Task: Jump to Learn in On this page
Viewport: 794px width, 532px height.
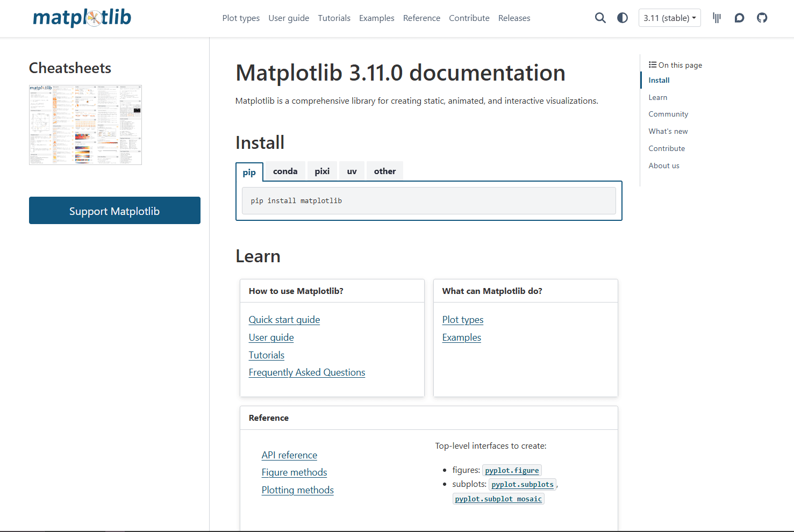Action: 658,97
